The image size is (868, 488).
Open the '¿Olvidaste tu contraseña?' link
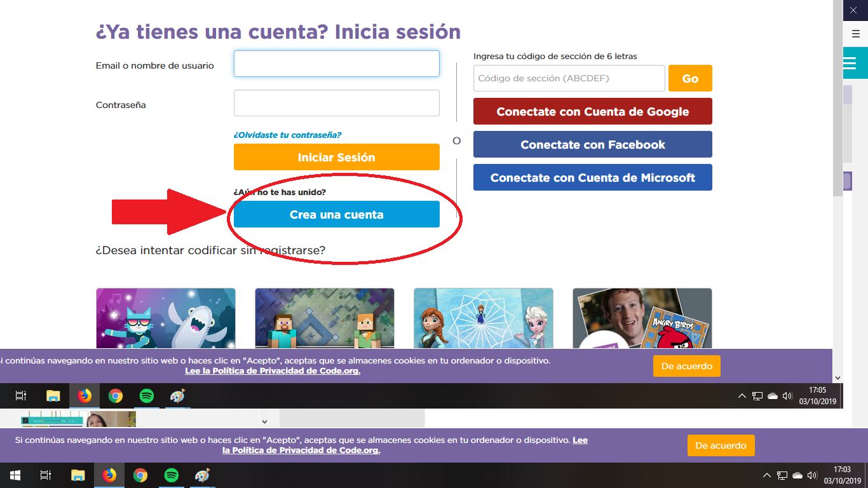tap(287, 135)
